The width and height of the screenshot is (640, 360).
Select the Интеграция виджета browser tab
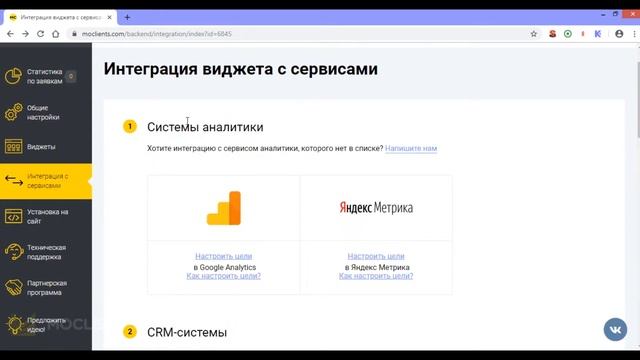[x=60, y=17]
